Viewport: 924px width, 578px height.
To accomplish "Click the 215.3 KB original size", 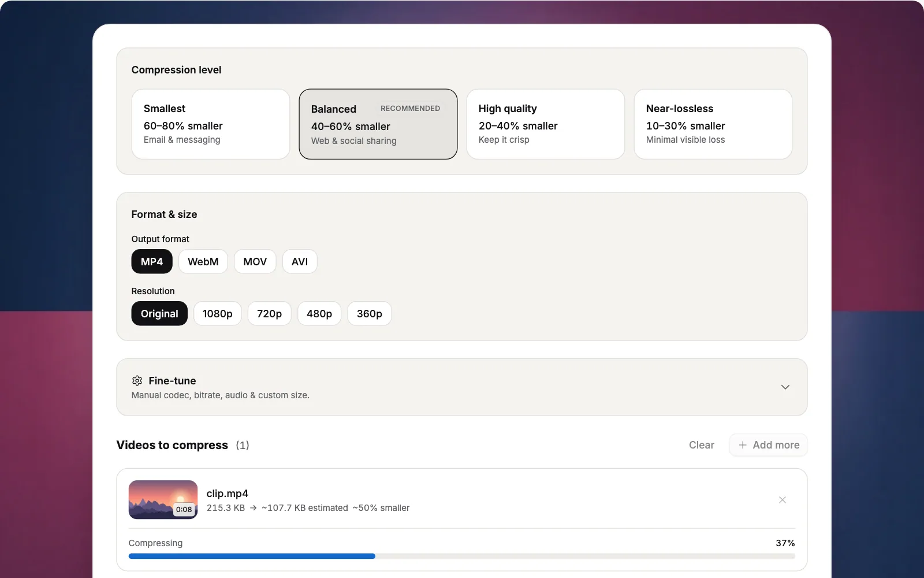I will [x=226, y=508].
